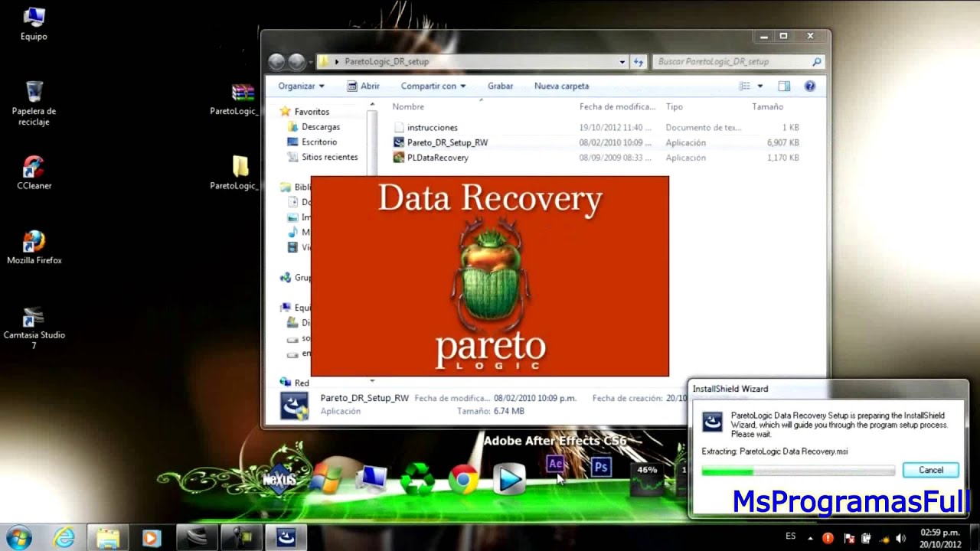Launch Photoshop from the dock
980x551 pixels.
coord(601,467)
